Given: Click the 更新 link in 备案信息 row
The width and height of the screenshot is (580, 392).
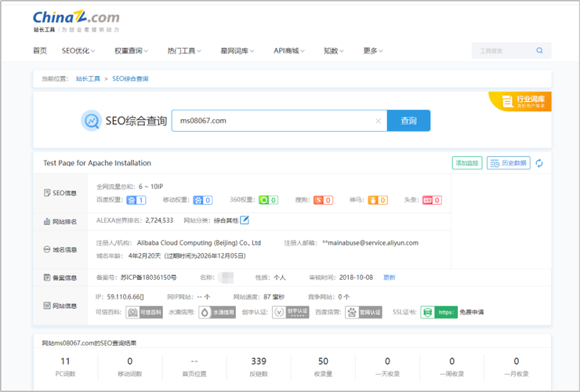Looking at the screenshot, I should click(389, 278).
